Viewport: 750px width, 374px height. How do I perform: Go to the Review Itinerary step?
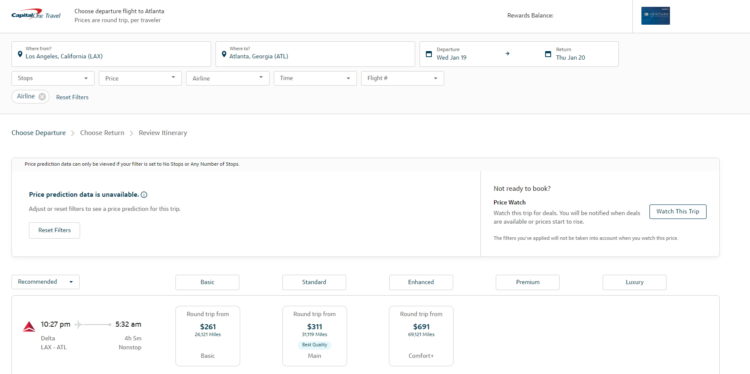163,133
